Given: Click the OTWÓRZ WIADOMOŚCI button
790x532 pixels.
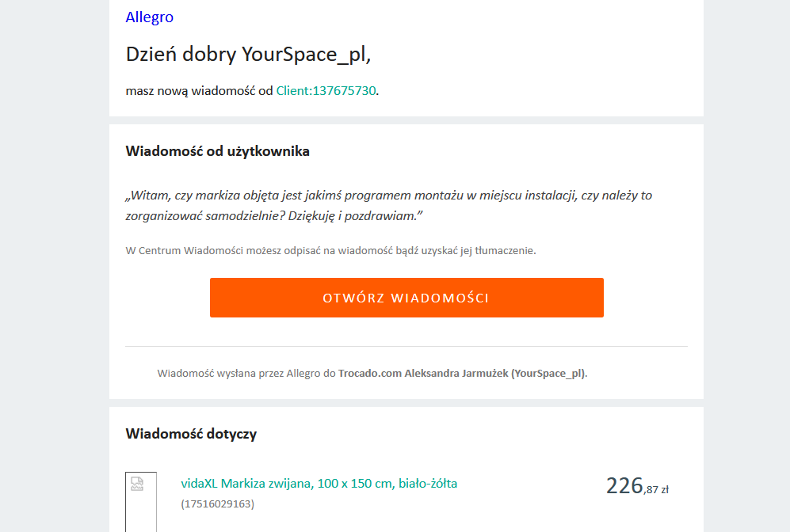Looking at the screenshot, I should point(406,298).
